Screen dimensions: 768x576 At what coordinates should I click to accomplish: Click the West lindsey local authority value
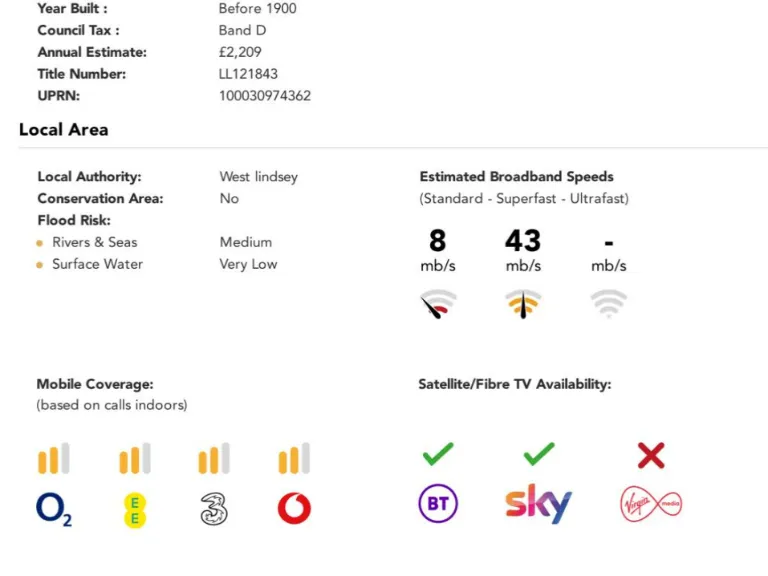(258, 177)
